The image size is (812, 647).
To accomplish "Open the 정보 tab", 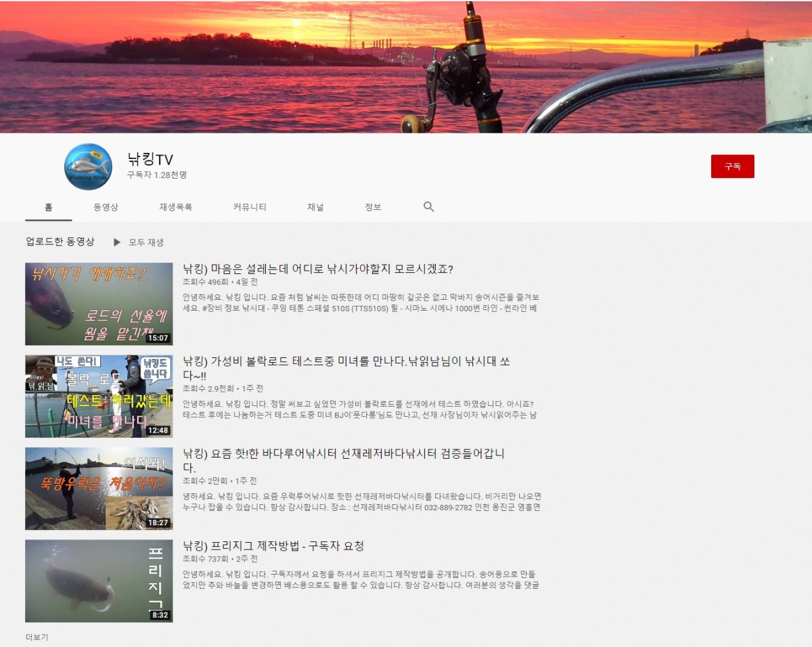I will point(373,207).
